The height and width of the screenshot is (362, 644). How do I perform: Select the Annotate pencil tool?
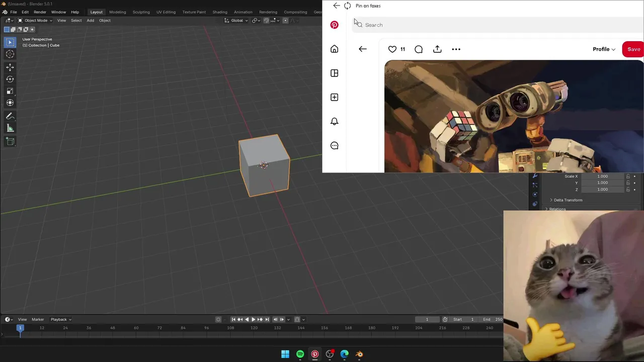[x=10, y=116]
